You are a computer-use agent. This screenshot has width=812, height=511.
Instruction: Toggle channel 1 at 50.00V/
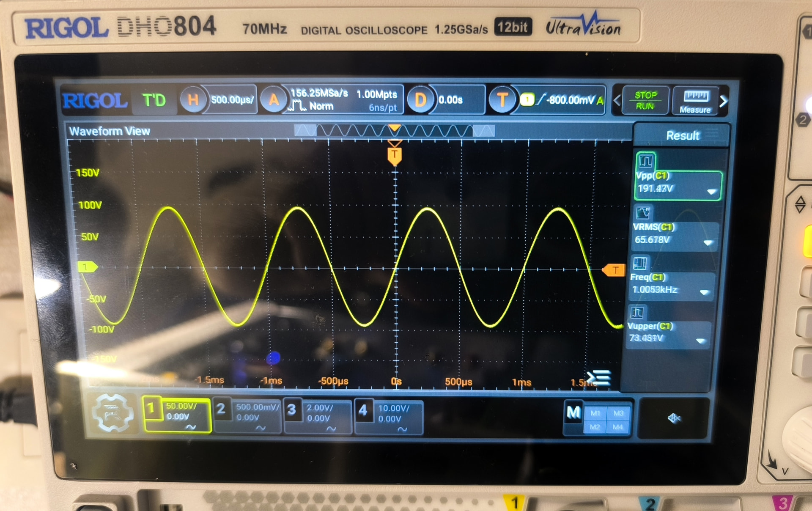pos(177,415)
